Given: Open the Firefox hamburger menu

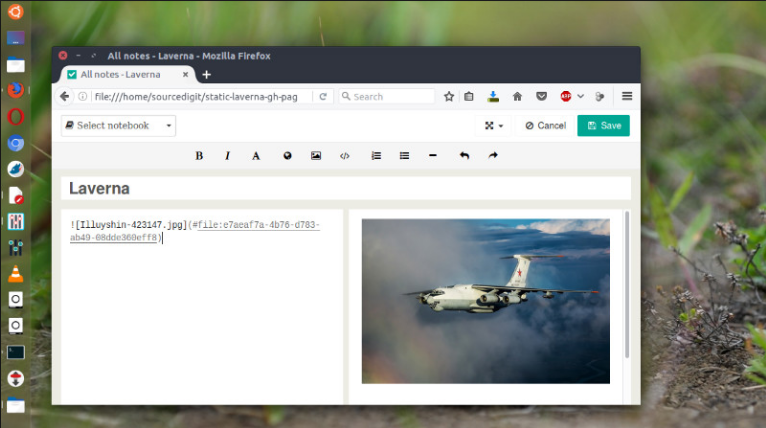Looking at the screenshot, I should point(627,96).
